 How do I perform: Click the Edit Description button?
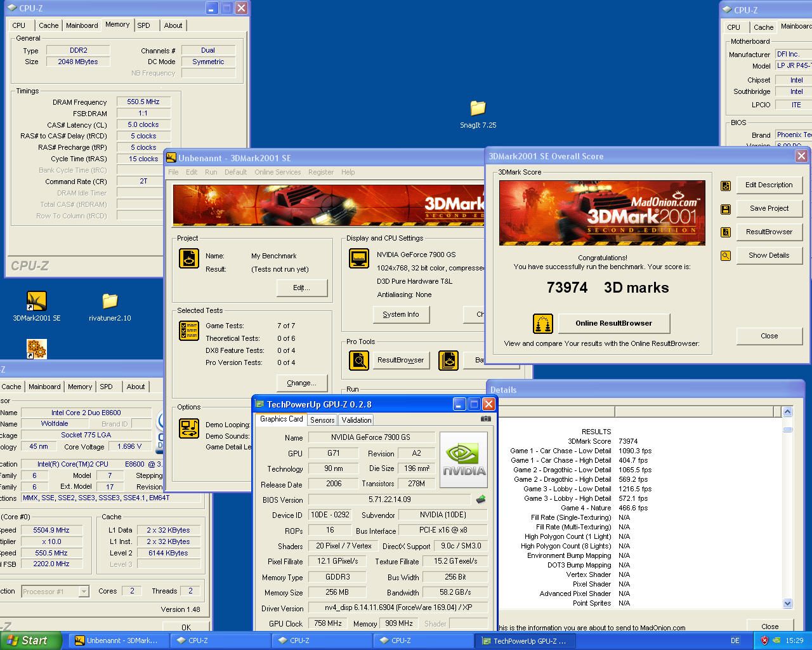(x=769, y=185)
